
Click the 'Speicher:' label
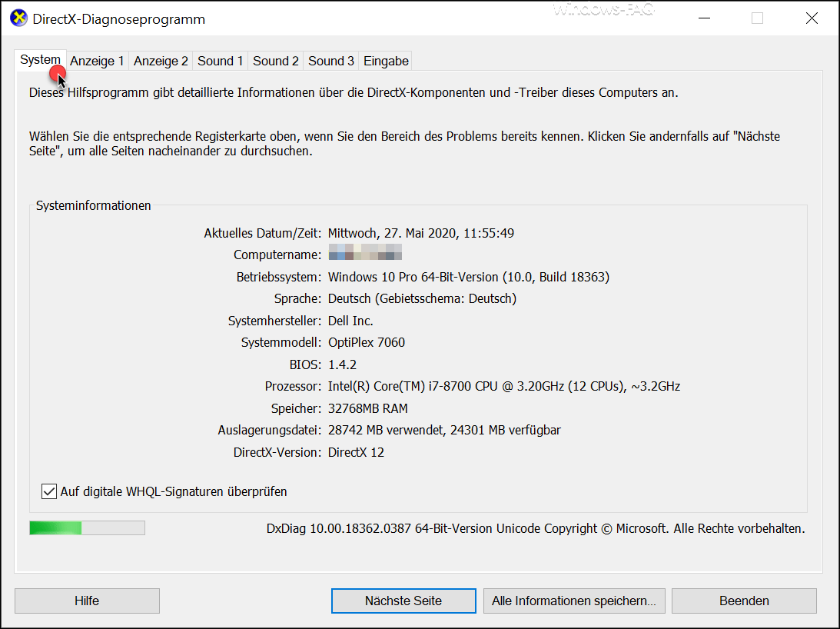[296, 408]
